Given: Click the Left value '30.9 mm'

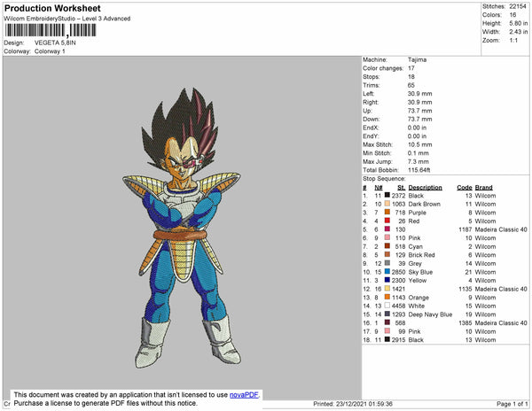Looking at the screenshot, I should [420, 94].
